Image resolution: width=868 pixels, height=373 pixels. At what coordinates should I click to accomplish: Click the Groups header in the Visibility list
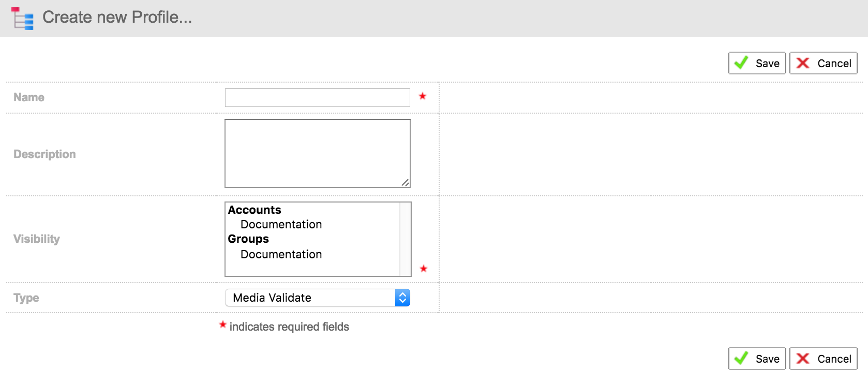tap(248, 239)
